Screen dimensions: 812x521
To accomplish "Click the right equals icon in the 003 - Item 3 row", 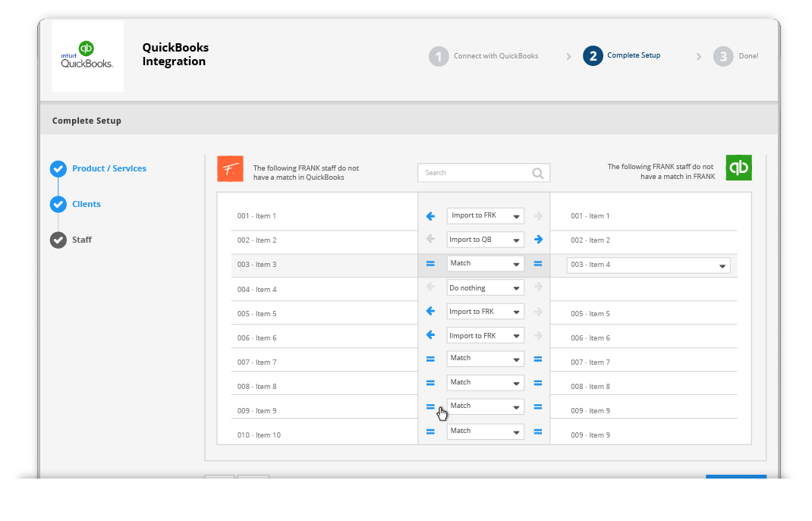I will (x=538, y=264).
